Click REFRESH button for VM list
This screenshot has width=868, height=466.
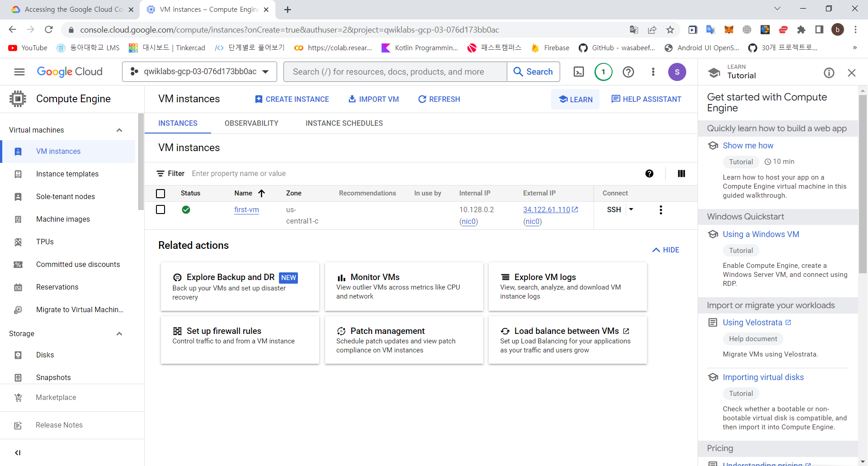(439, 99)
